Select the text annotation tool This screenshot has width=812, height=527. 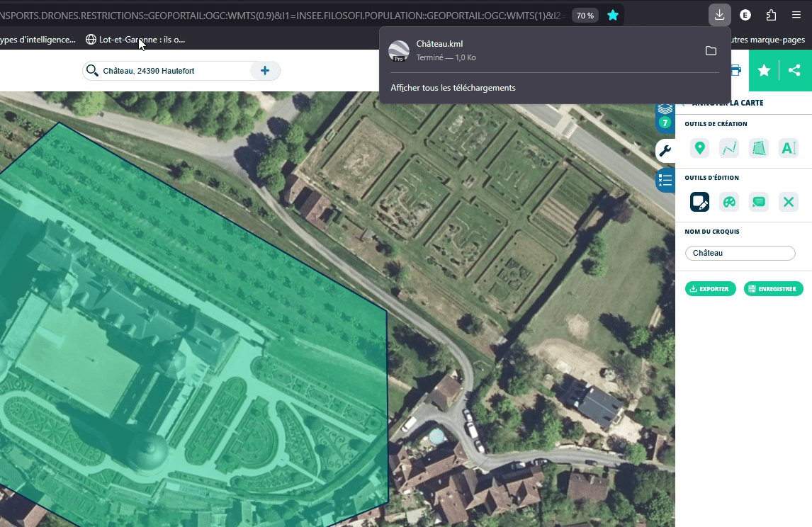(x=788, y=148)
